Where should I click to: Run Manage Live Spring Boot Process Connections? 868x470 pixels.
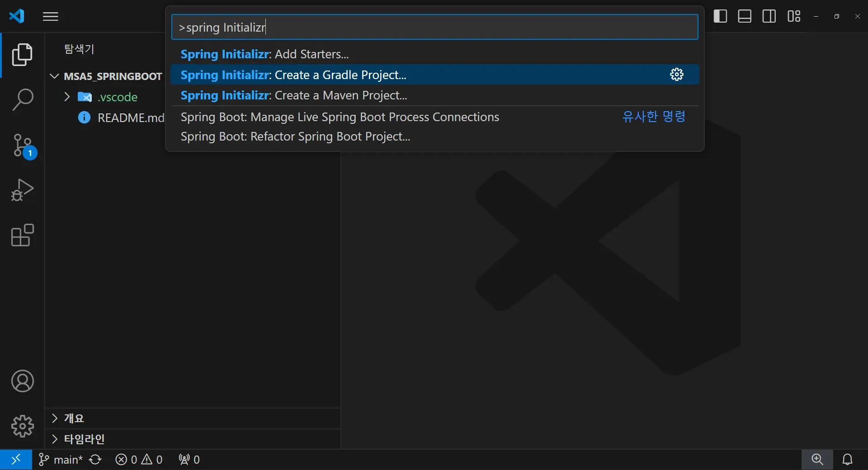[x=435, y=117]
